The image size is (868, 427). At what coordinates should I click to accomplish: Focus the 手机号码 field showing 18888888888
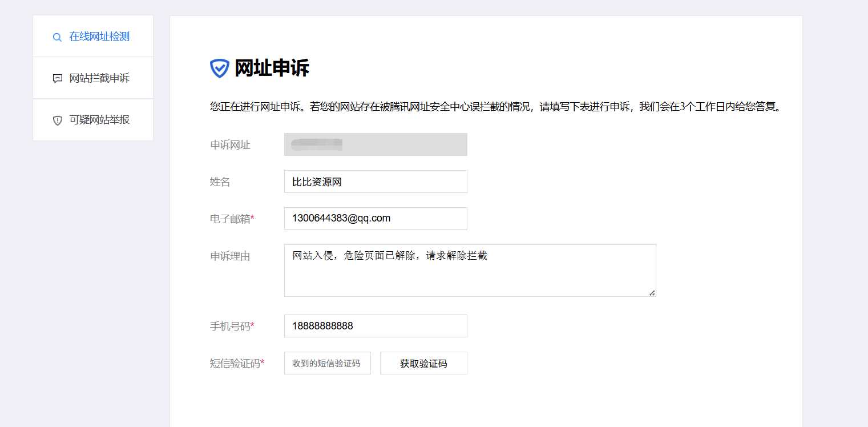376,326
